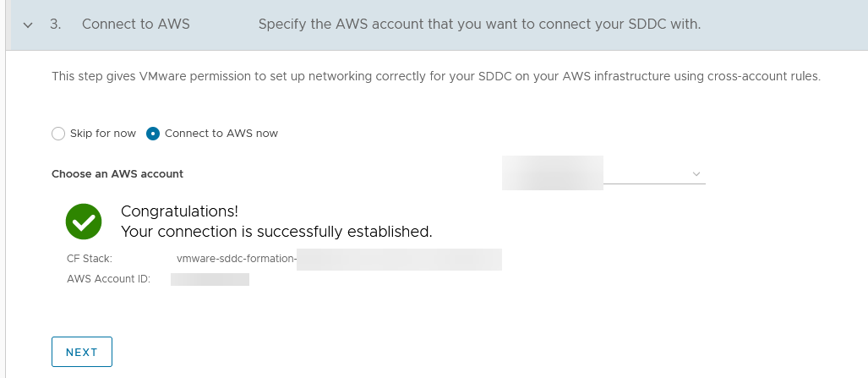Click the redacted AWS Account ID value

(210, 279)
